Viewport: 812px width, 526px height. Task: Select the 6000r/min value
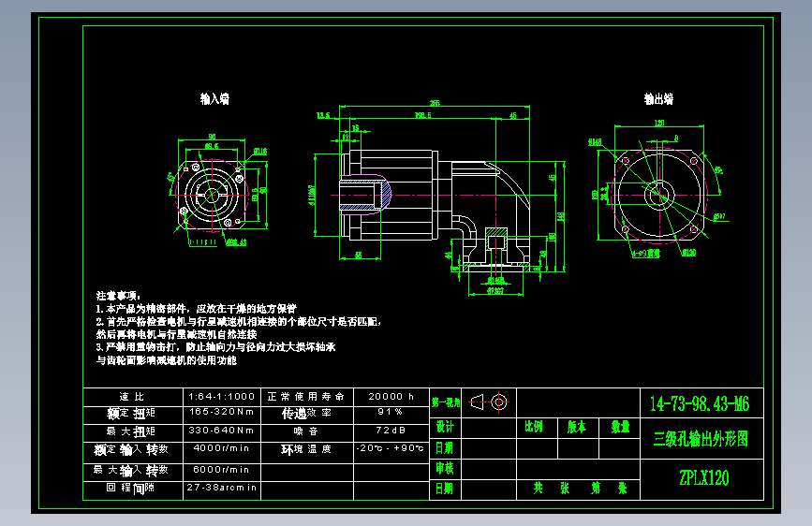(x=222, y=470)
